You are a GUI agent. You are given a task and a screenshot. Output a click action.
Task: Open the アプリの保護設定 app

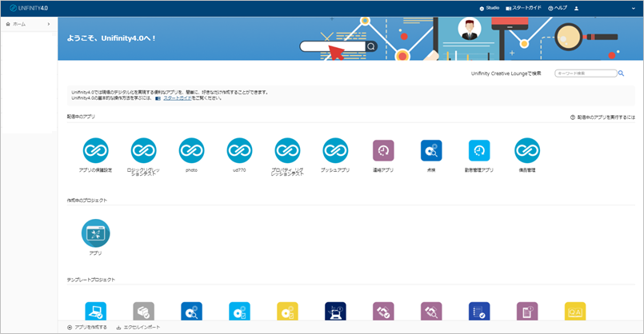click(x=95, y=150)
